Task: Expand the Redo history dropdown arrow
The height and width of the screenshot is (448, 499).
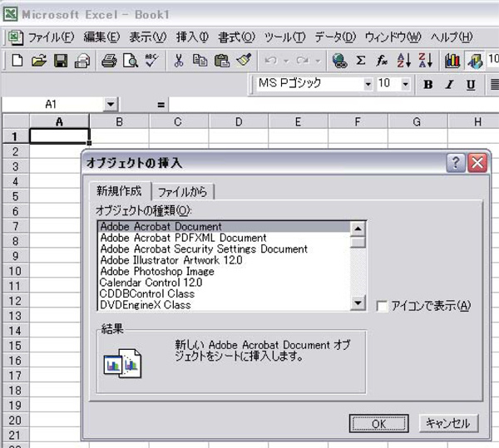Action: pos(318,61)
